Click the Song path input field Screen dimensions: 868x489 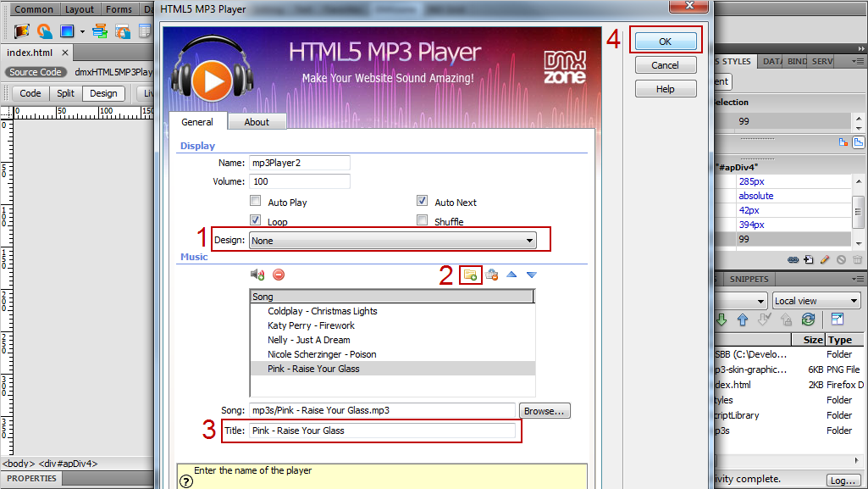(382, 410)
